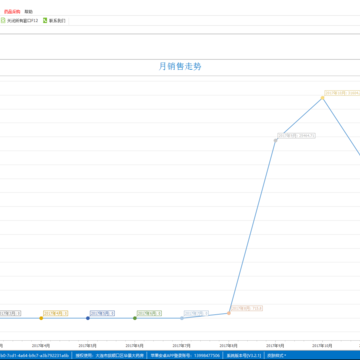Click the 2017年8月 peach data point
360x360 pixels.
coord(229,313)
